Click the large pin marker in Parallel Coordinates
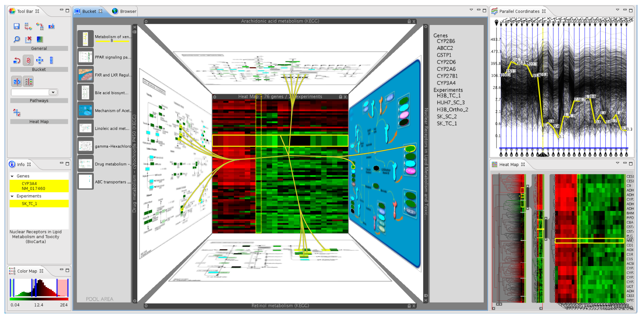This screenshot has width=644, height=318. pos(496,23)
